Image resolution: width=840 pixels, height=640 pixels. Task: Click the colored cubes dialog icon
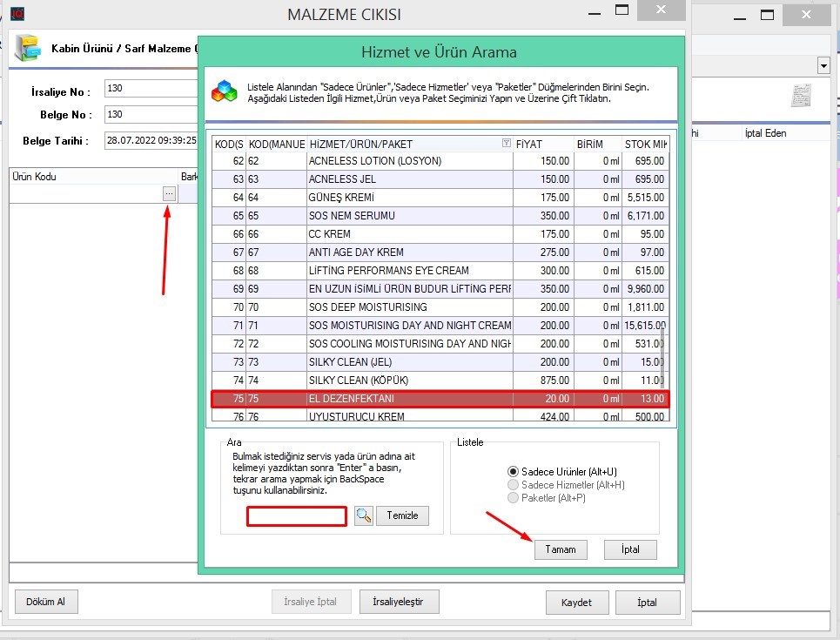coord(225,91)
